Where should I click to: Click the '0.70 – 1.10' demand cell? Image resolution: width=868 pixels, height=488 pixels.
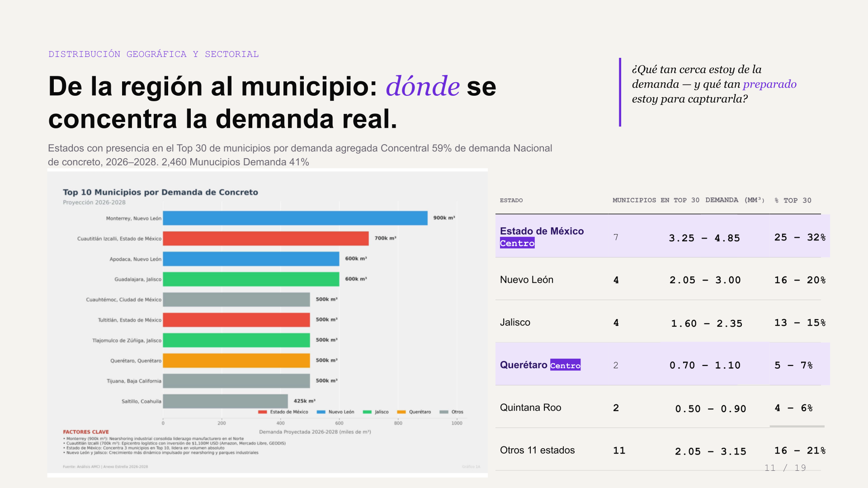pyautogui.click(x=705, y=365)
